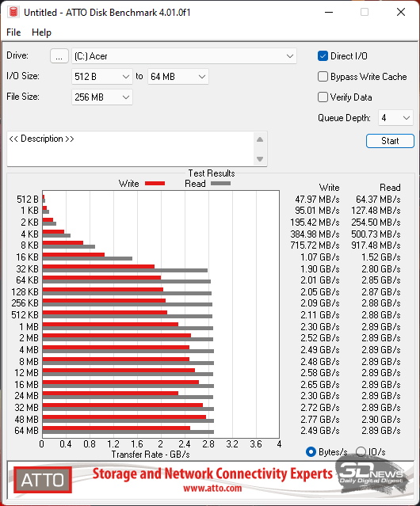
Task: Enable Bypass Write Cache
Action: point(323,77)
